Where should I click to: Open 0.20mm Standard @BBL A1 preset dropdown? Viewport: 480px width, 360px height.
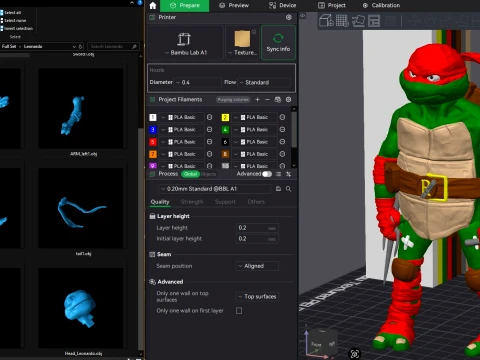pyautogui.click(x=215, y=189)
